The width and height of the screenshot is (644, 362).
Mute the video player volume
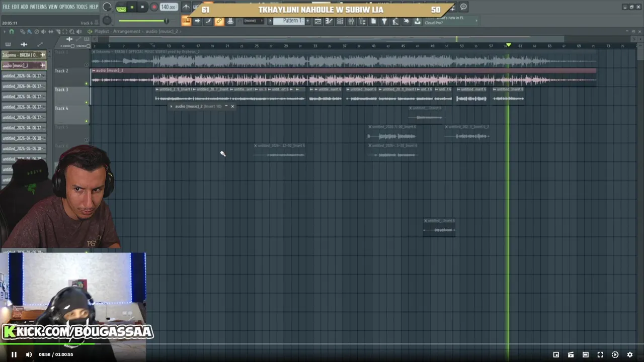pos(29,354)
